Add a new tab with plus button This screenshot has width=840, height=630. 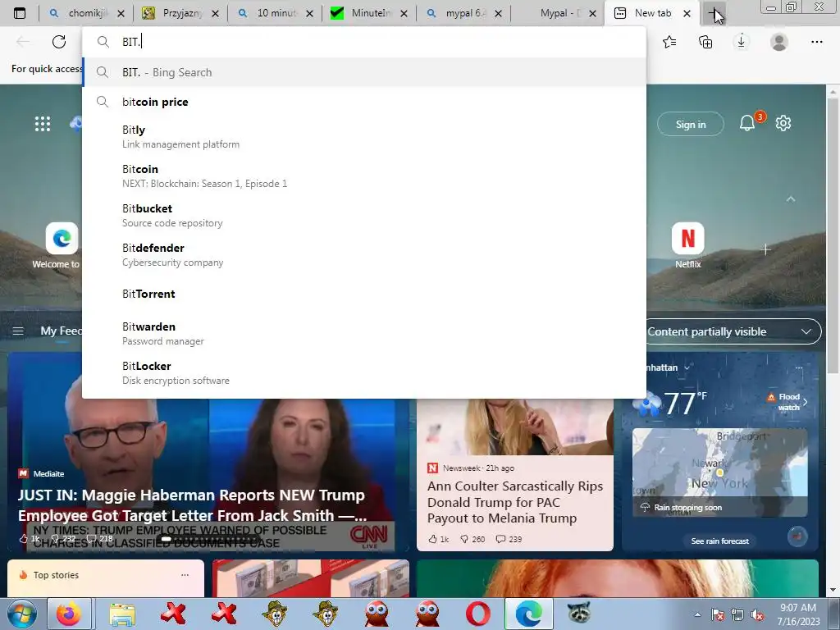coord(715,13)
